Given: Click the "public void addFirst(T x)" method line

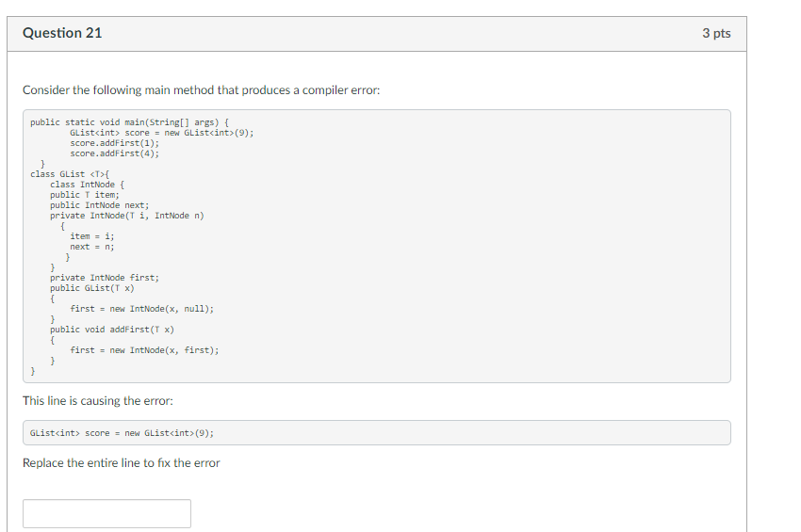Looking at the screenshot, I should coord(112,330).
